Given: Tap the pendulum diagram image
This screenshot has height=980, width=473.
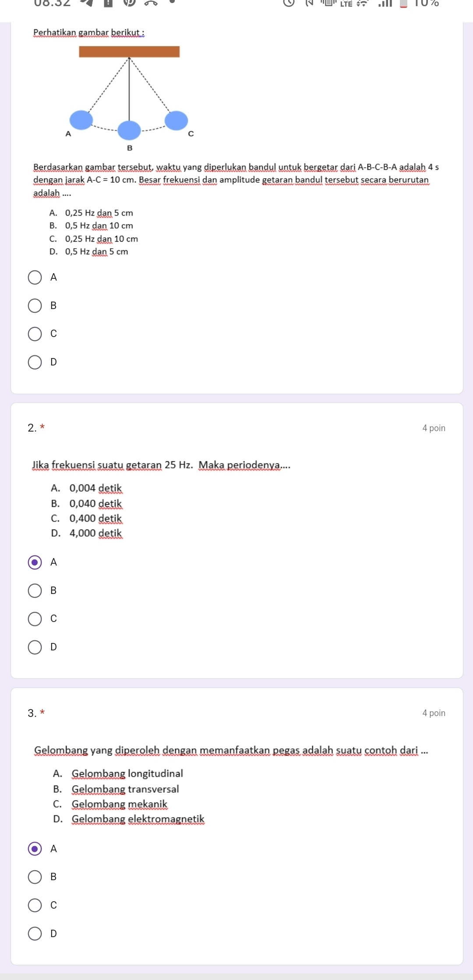Looking at the screenshot, I should (x=129, y=98).
